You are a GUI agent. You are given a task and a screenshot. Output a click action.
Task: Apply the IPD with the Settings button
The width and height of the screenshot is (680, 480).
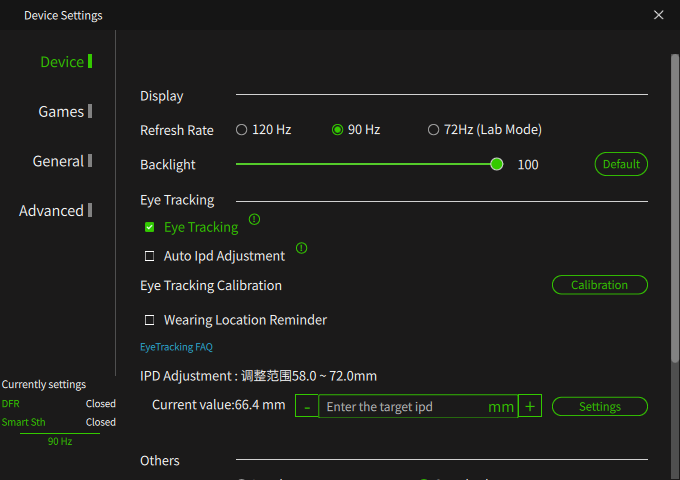click(x=599, y=407)
